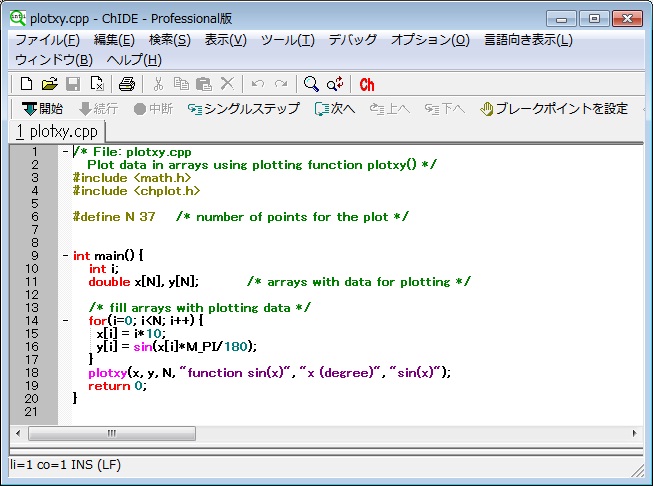The image size is (653, 486).
Task: Maximize the ChIDE window
Action: [594, 19]
